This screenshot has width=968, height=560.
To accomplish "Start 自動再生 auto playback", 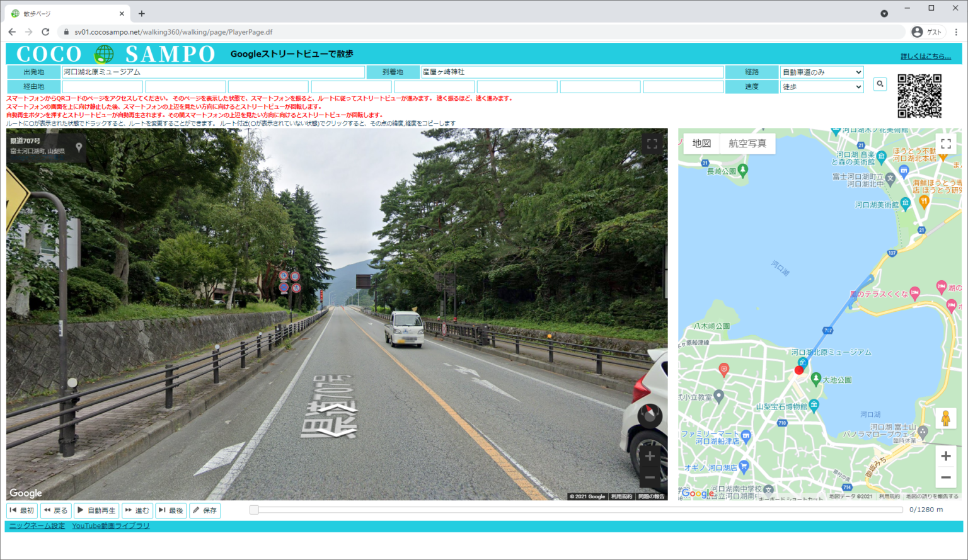I will coord(96,510).
